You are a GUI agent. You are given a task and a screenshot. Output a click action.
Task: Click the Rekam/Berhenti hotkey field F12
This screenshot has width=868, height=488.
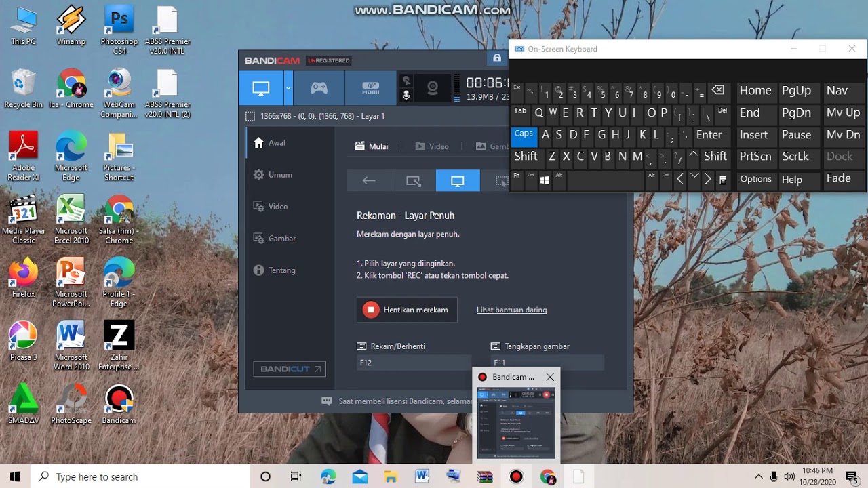(414, 363)
